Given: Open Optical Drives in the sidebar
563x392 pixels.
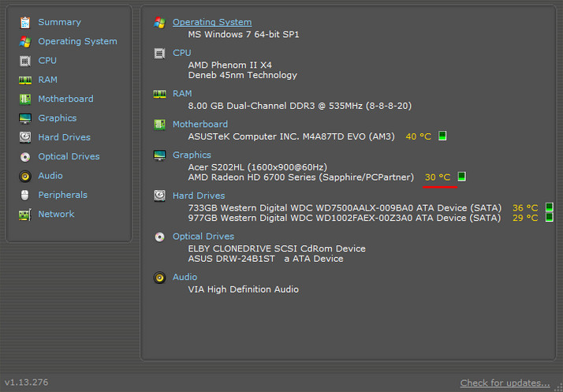Looking at the screenshot, I should coord(69,157).
